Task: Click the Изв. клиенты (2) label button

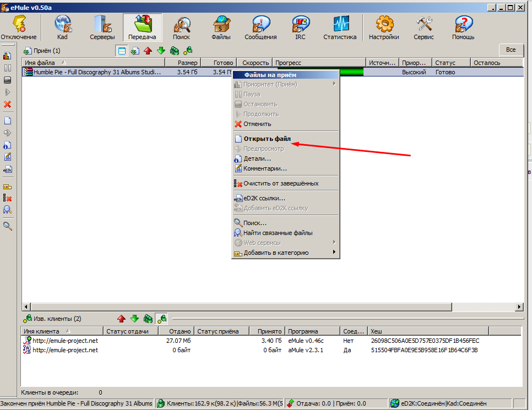Action: [x=52, y=319]
